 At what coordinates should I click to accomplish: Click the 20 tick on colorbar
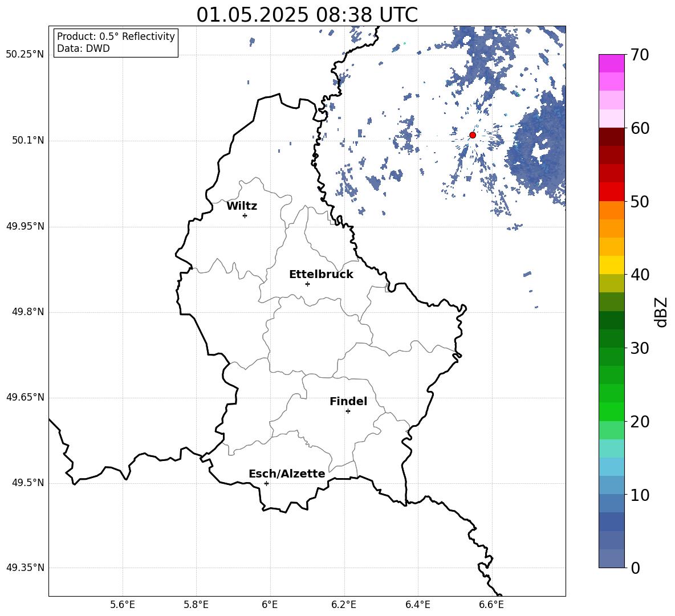[640, 422]
